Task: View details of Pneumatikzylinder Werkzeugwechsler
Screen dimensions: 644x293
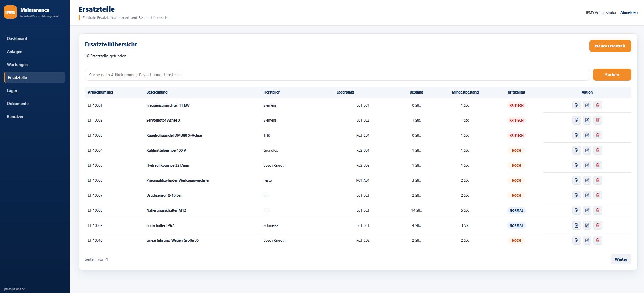Action: 576,180
